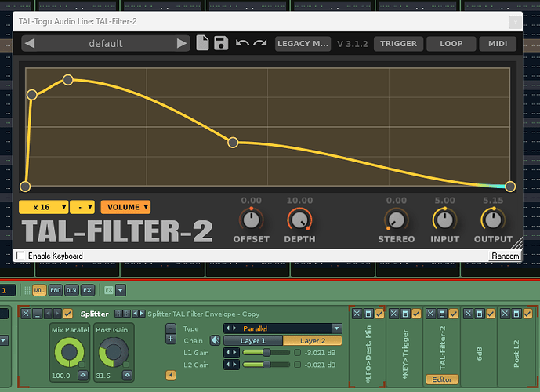The image size is (540, 392).
Task: Redo change in TAL-Filter-2
Action: point(260,43)
